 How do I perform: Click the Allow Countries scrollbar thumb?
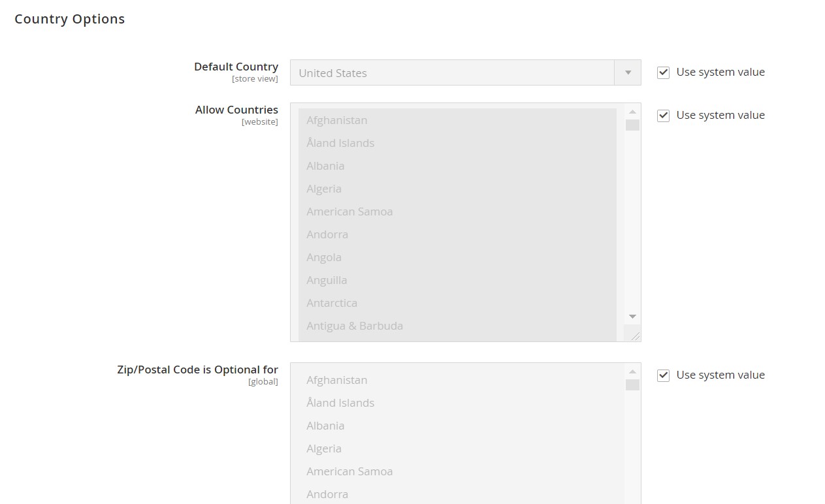[632, 125]
